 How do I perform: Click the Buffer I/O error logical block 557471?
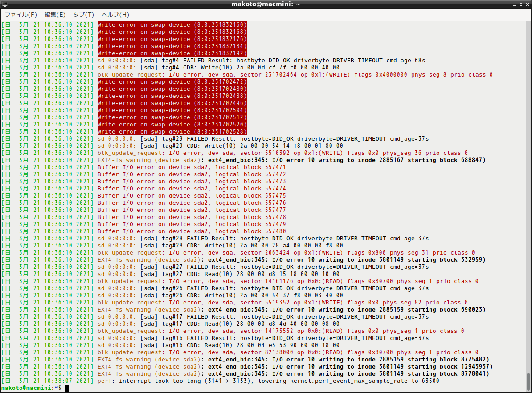[x=192, y=167]
